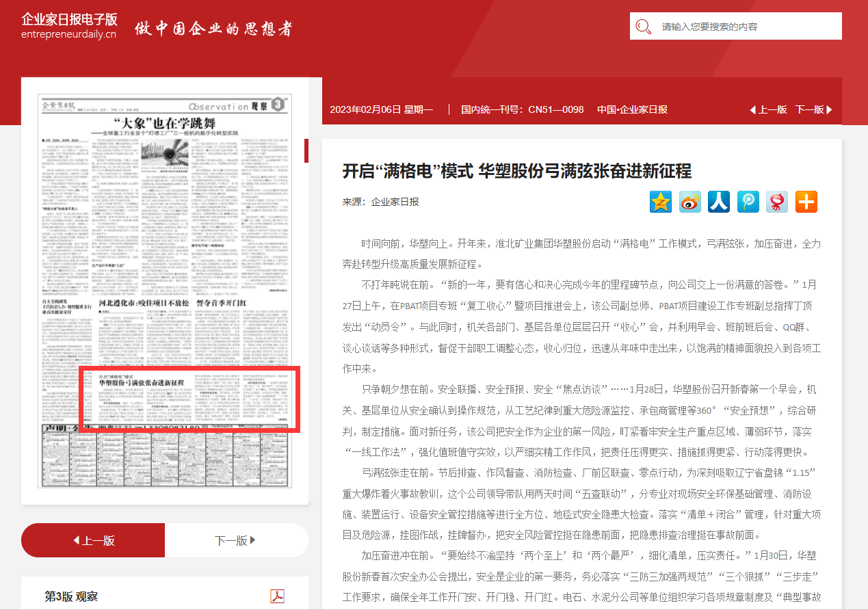The height and width of the screenshot is (610, 868).
Task: Open the entrepreneurdaily.cn link
Action: coord(68,34)
